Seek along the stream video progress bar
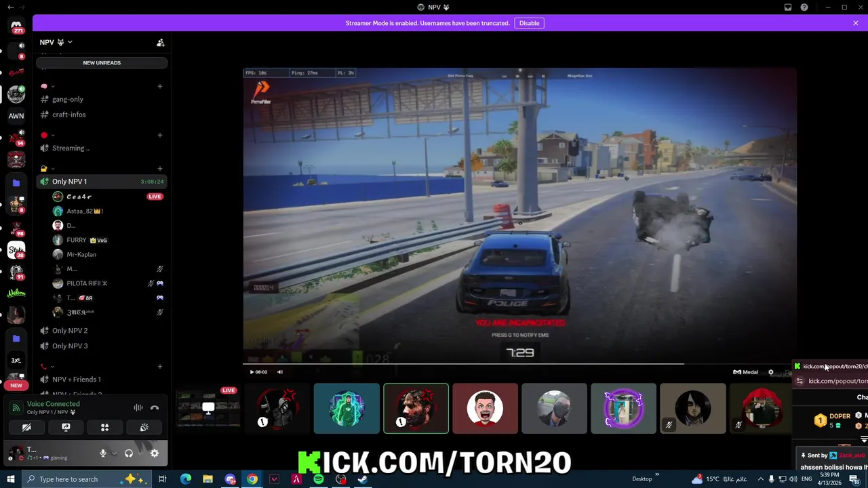 519,364
